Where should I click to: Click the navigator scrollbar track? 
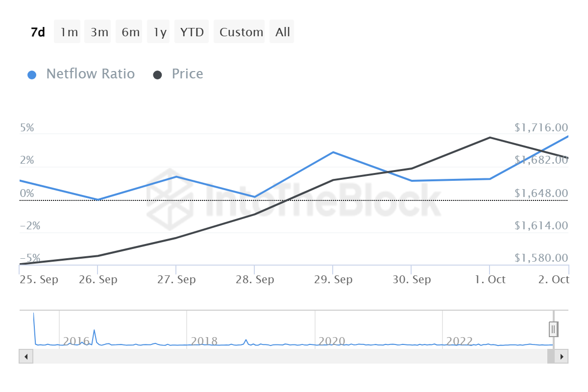(x=289, y=356)
